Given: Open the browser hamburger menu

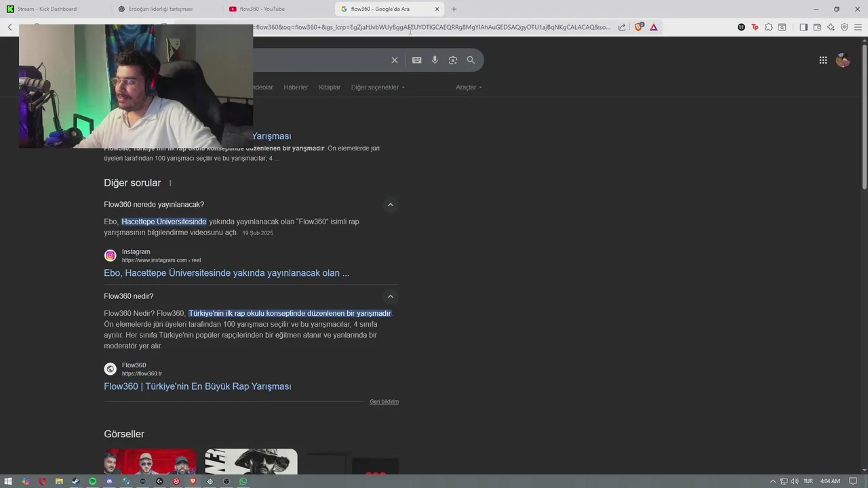Looking at the screenshot, I should [858, 28].
